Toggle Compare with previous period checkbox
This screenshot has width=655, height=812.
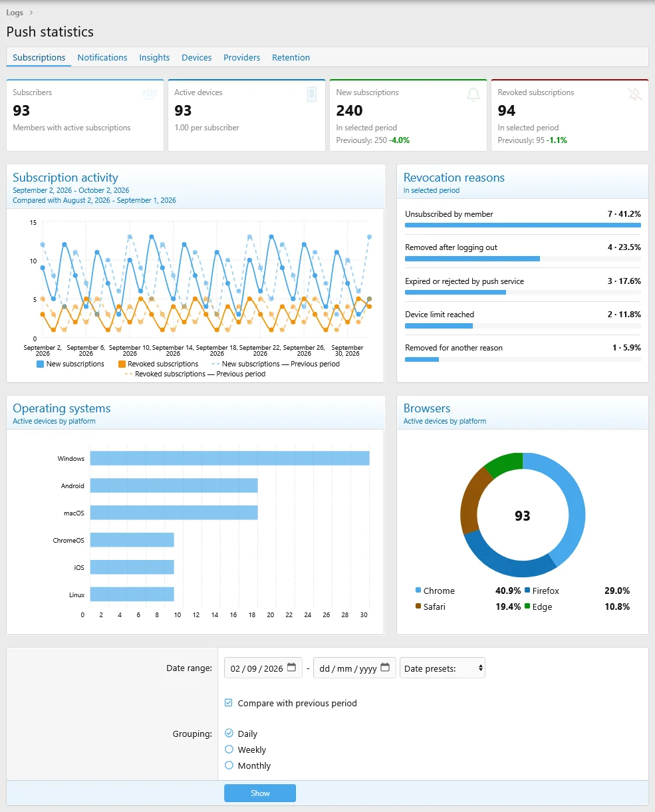pos(229,703)
